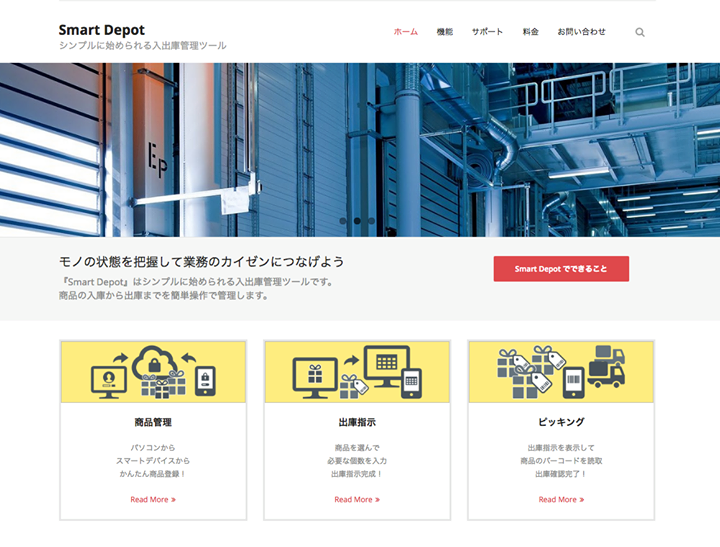
Task: Select the middle slider pagination dot
Action: [x=357, y=221]
